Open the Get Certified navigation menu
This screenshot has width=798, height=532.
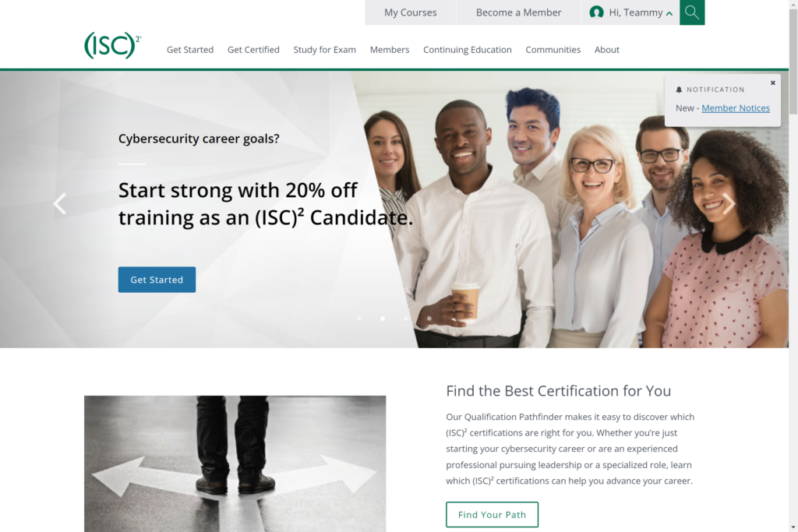click(253, 50)
